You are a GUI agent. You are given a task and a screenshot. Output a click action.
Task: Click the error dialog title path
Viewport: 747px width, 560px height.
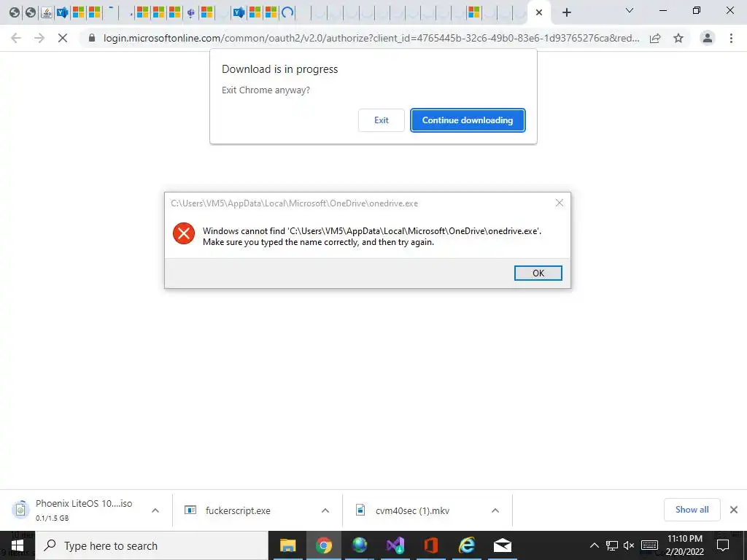295,203
